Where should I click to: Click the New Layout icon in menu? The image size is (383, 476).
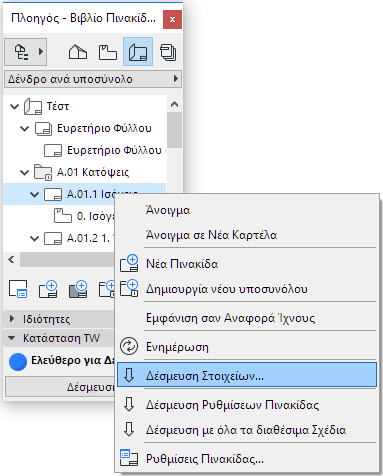coord(129,263)
